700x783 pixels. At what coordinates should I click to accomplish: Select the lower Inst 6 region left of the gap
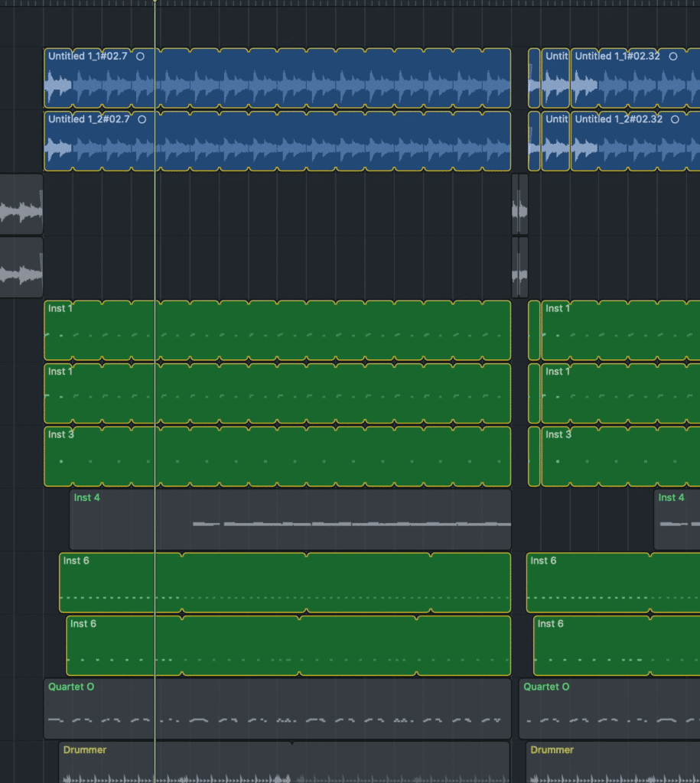pyautogui.click(x=288, y=645)
